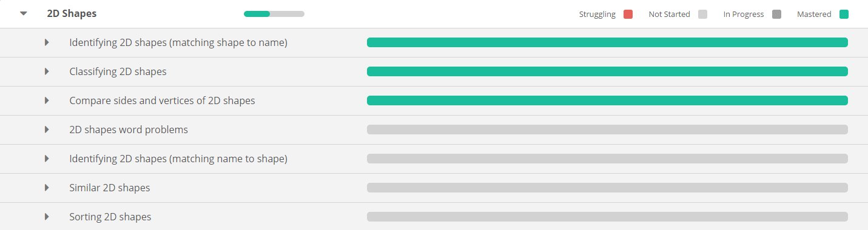Select 2D shapes word problems text

pos(129,130)
